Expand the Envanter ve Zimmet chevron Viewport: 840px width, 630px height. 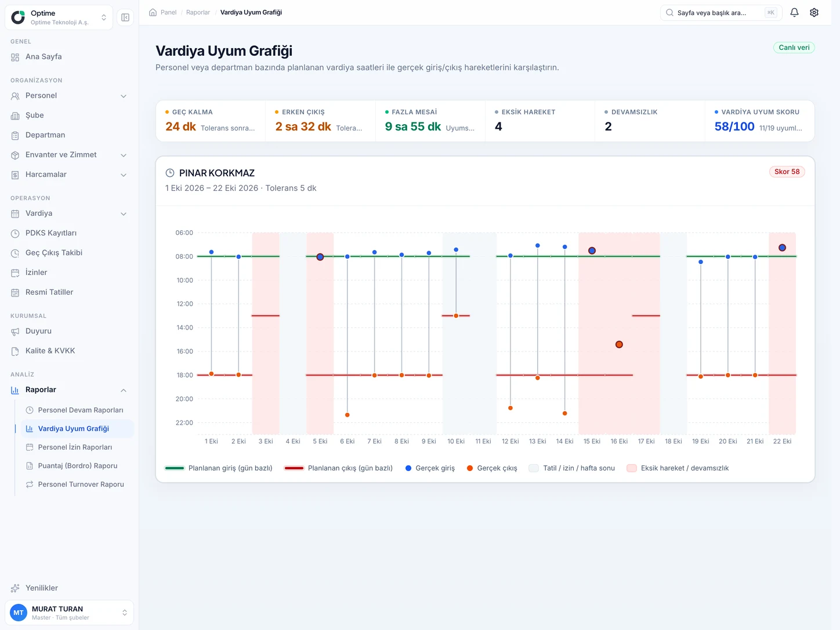click(124, 155)
